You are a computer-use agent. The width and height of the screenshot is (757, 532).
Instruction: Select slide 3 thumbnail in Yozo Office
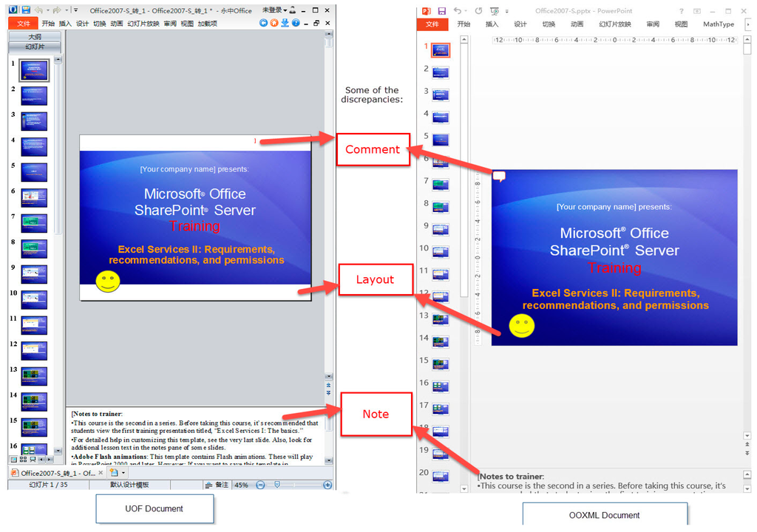[34, 121]
